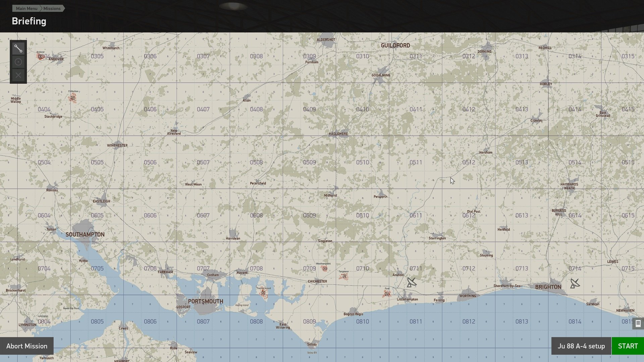This screenshot has height=362, width=644.
Task: Click the Petersfield town label
Action: pos(258,183)
